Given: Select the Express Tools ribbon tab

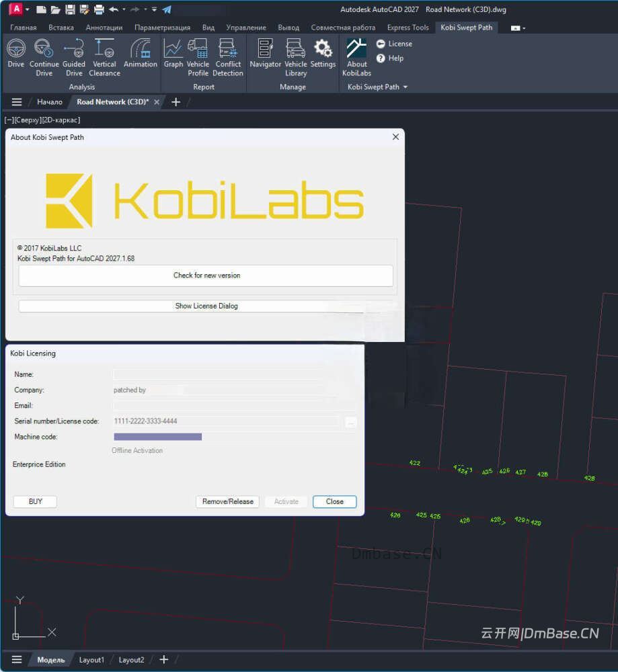Looking at the screenshot, I should [x=408, y=28].
